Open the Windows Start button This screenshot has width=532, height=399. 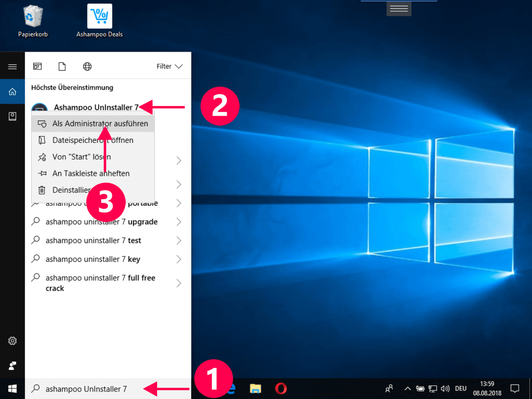pos(12,389)
